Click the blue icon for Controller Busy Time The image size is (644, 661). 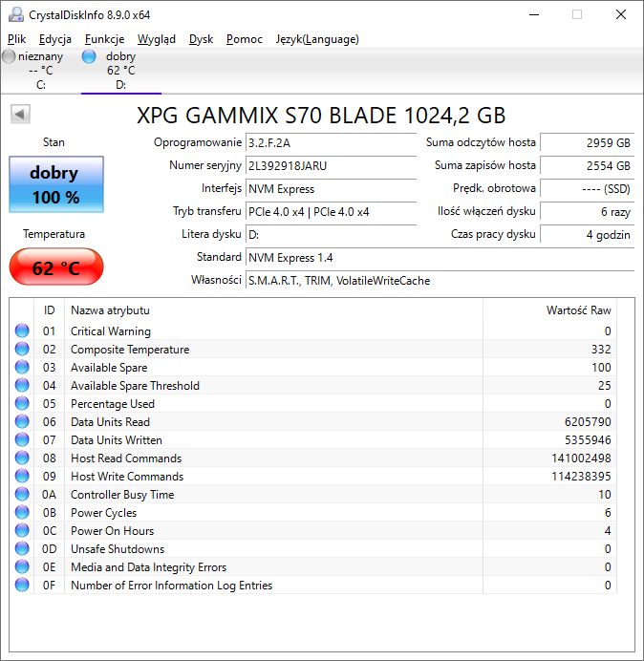click(x=22, y=494)
